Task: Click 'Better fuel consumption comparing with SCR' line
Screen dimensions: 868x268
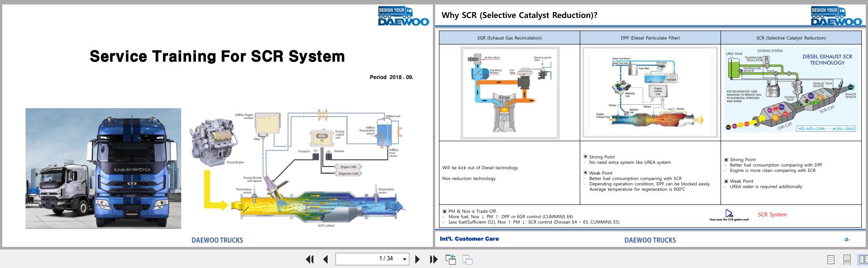Action: point(635,179)
